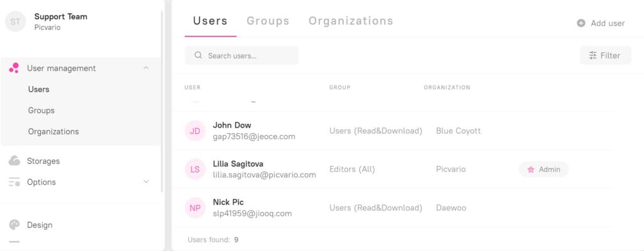Viewport: 644px width, 251px height.
Task: Click the Users found: 9 counter
Action: point(213,240)
